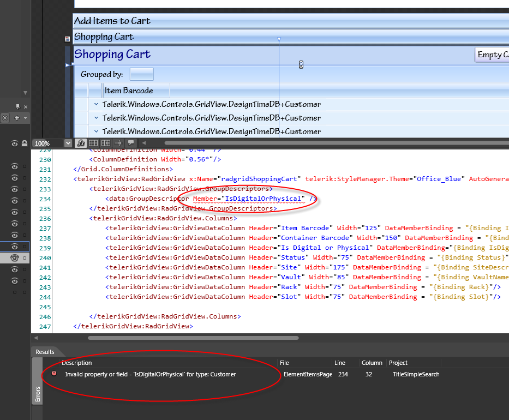Toggle the bottom-most eye icon in the layer list
The width and height of the screenshot is (509, 420).
click(x=15, y=281)
